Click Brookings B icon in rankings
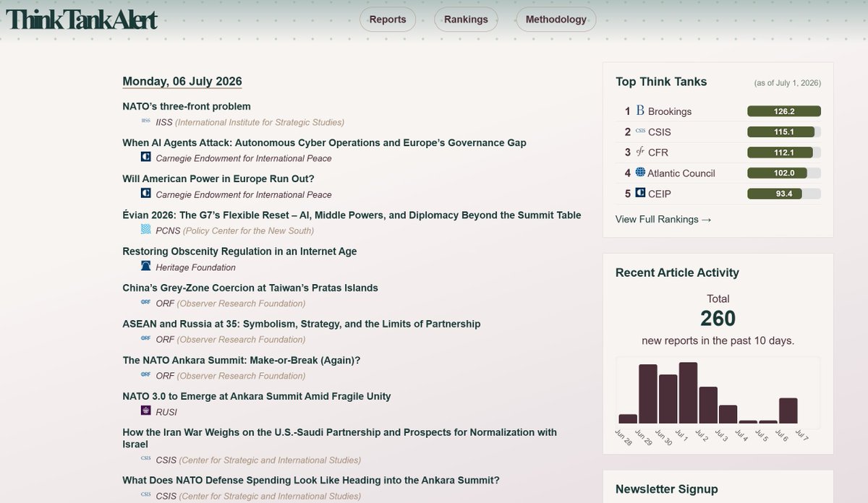The image size is (868, 503). [640, 111]
